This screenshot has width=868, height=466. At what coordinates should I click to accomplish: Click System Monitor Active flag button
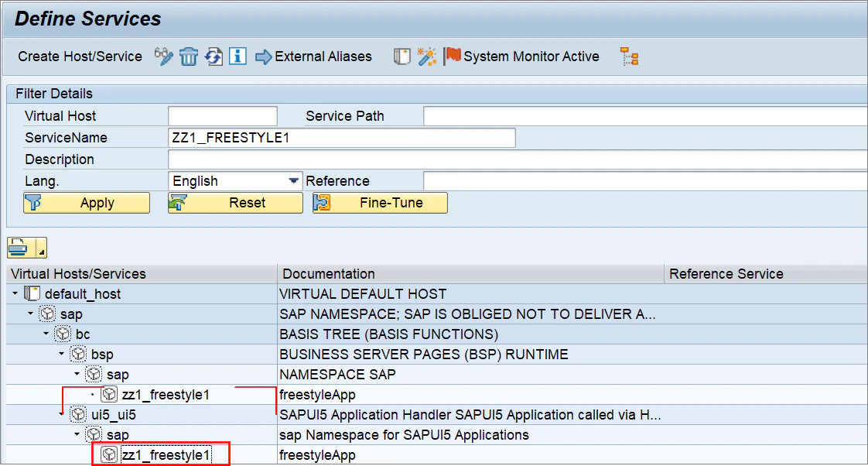click(521, 57)
